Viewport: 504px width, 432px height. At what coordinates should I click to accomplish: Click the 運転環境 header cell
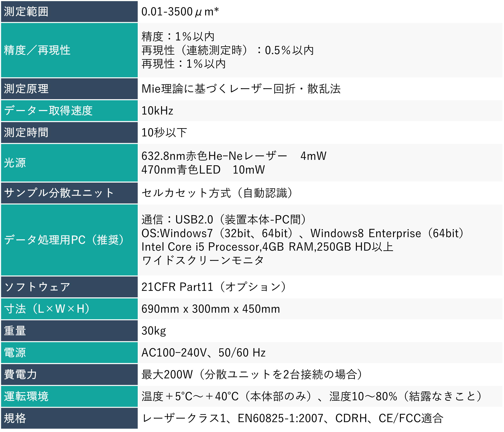[x=26, y=396]
